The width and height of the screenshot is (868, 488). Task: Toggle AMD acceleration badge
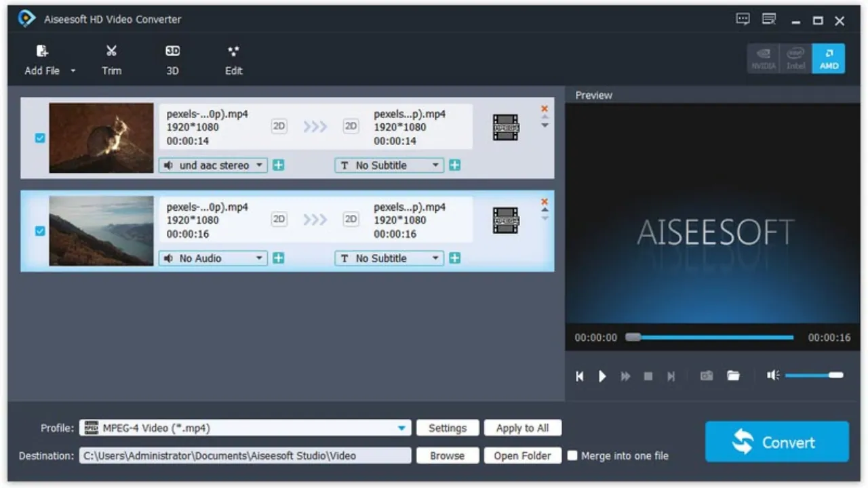[829, 58]
